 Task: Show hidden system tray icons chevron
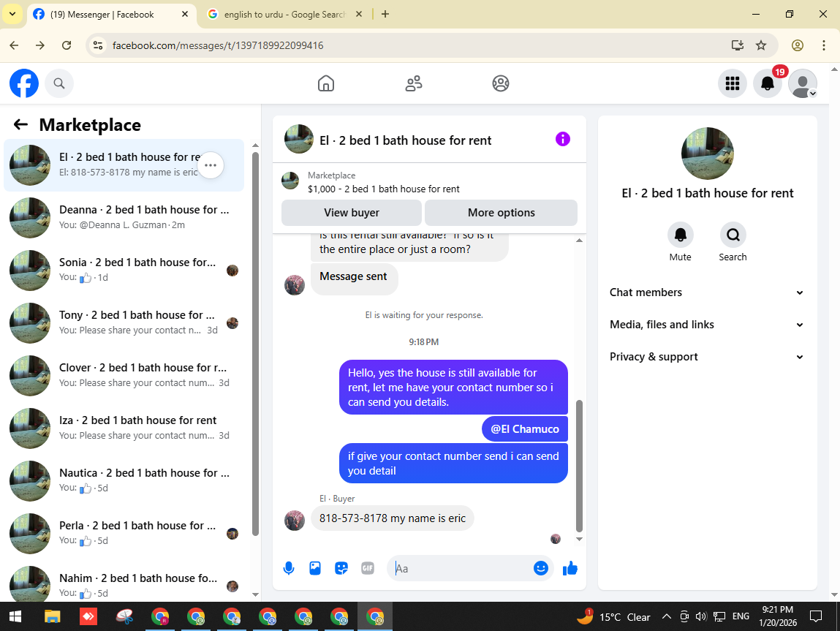pyautogui.click(x=667, y=616)
